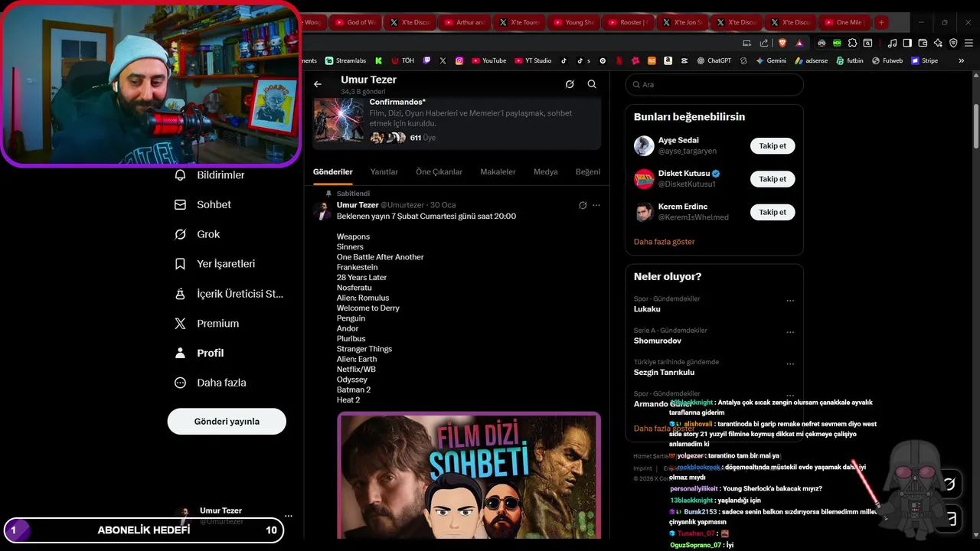
Task: Open Premium in the sidebar
Action: pyautogui.click(x=207, y=324)
